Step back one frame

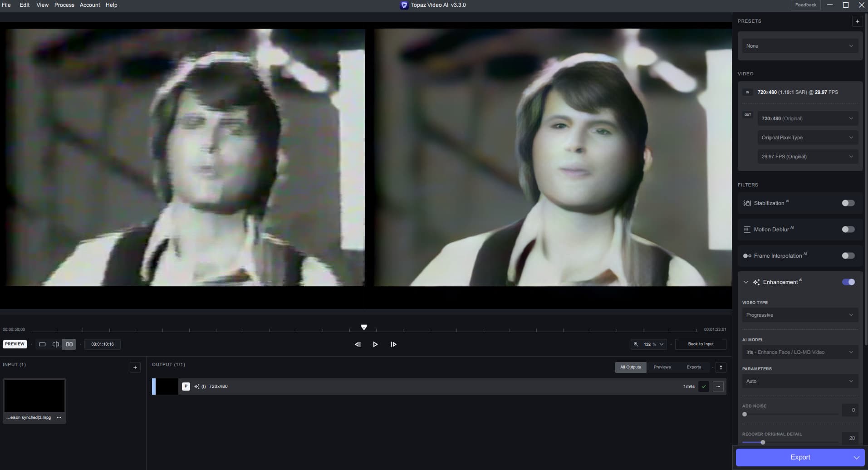(358, 344)
